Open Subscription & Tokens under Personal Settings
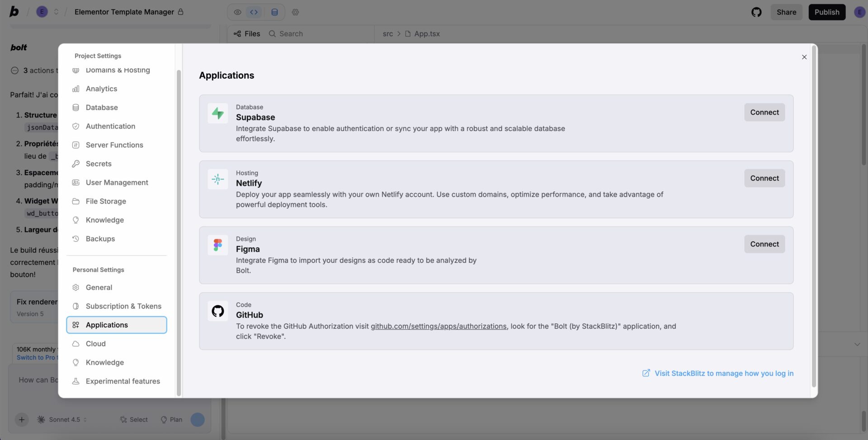868x440 pixels. [123, 306]
